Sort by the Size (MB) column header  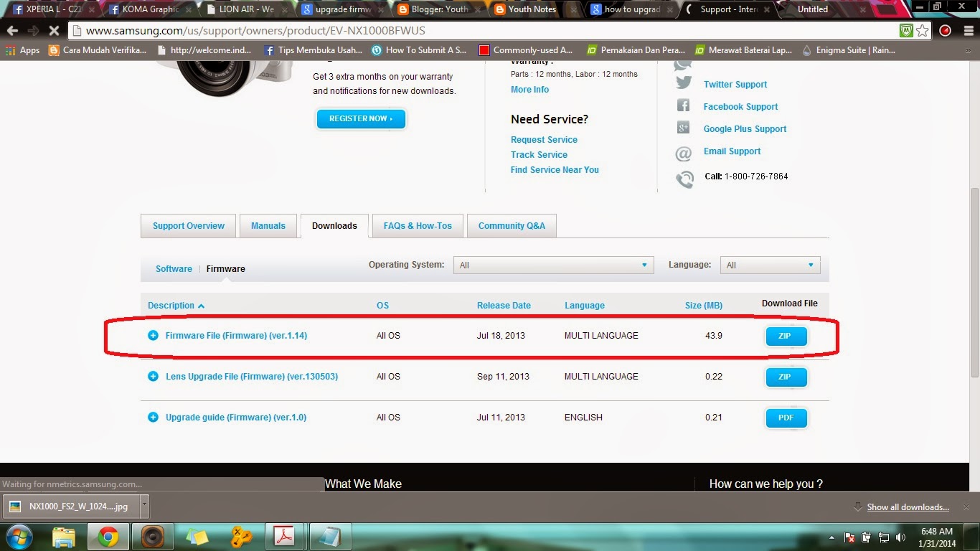click(x=704, y=306)
